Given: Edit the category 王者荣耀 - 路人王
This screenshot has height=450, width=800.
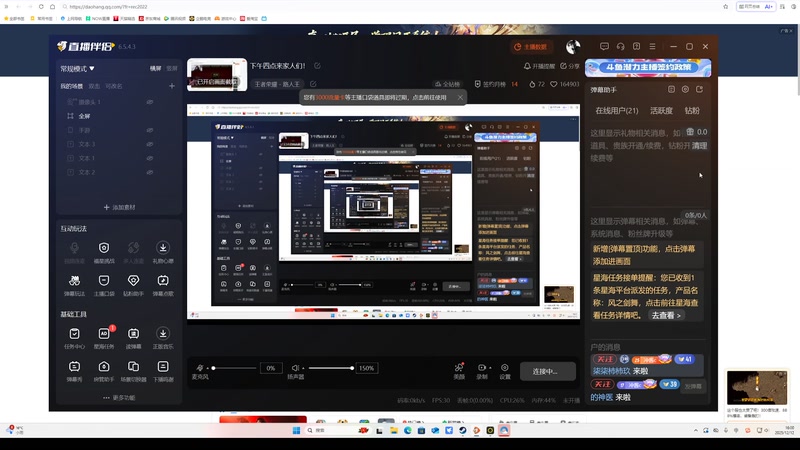Looking at the screenshot, I should tap(313, 84).
